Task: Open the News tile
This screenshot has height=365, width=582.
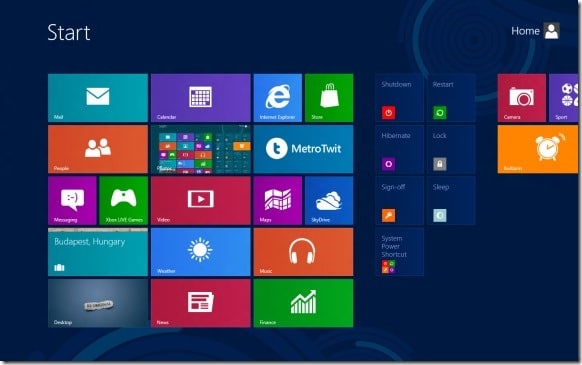Action: [201, 303]
